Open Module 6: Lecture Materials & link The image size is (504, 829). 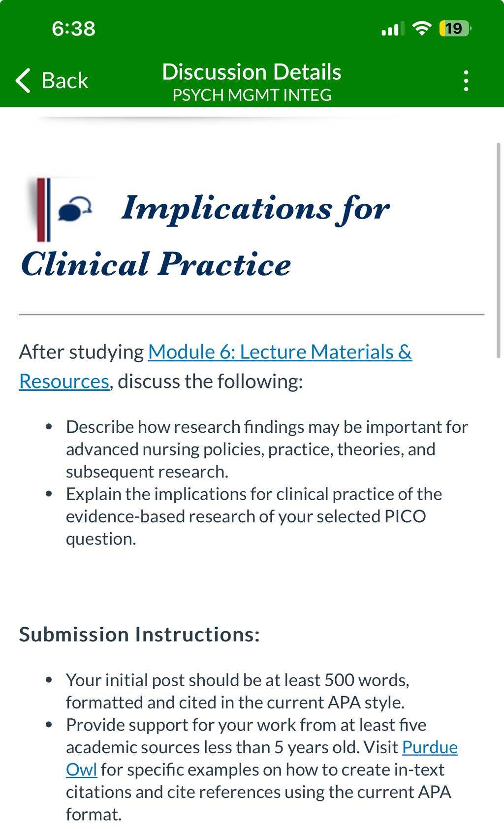click(280, 351)
